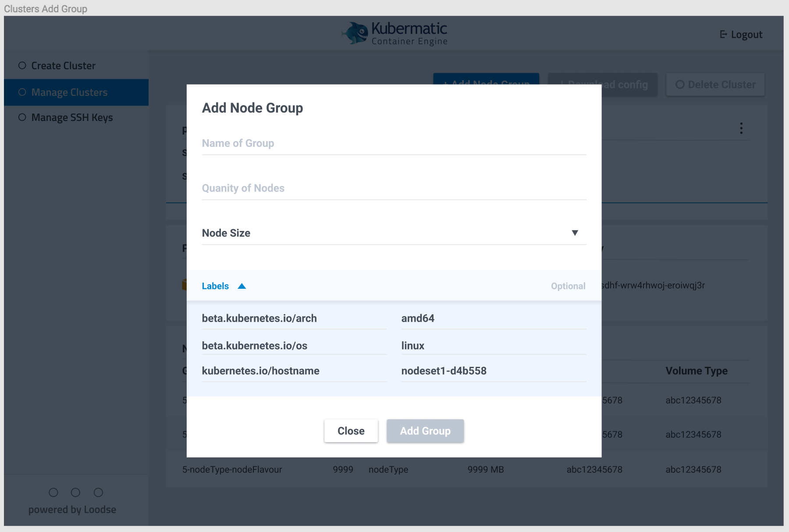Click the Close button in the dialog
This screenshot has height=532, width=789.
(351, 431)
